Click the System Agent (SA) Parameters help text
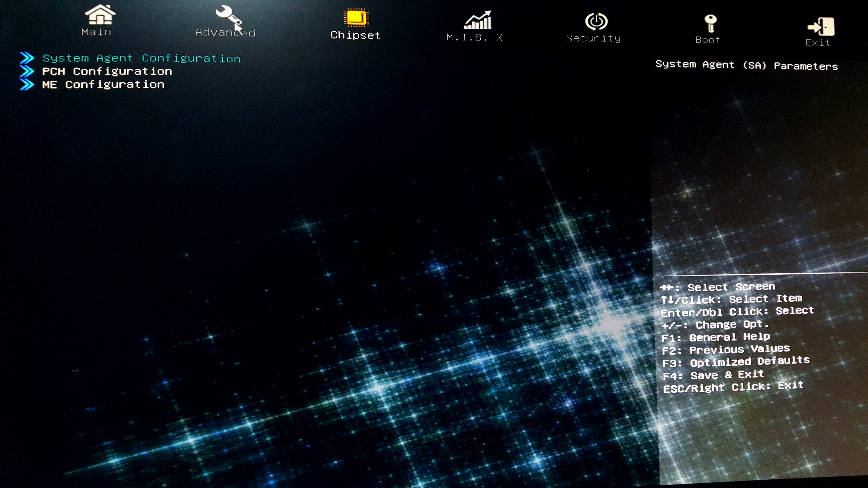Viewport: 868px width, 488px height. [x=747, y=65]
